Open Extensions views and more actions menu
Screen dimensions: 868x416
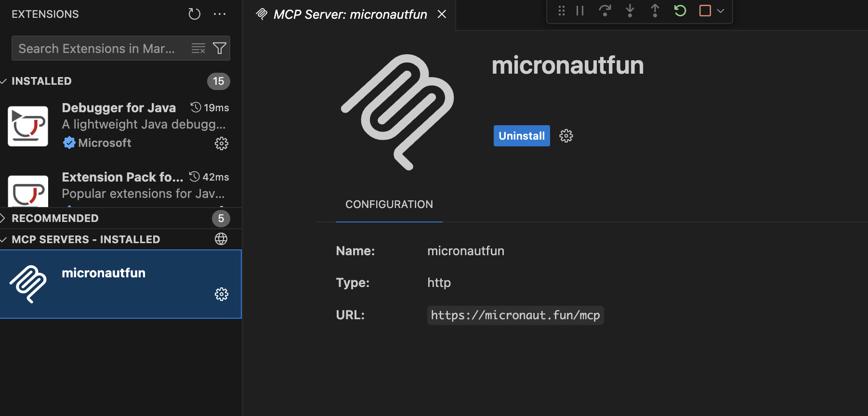coord(220,14)
